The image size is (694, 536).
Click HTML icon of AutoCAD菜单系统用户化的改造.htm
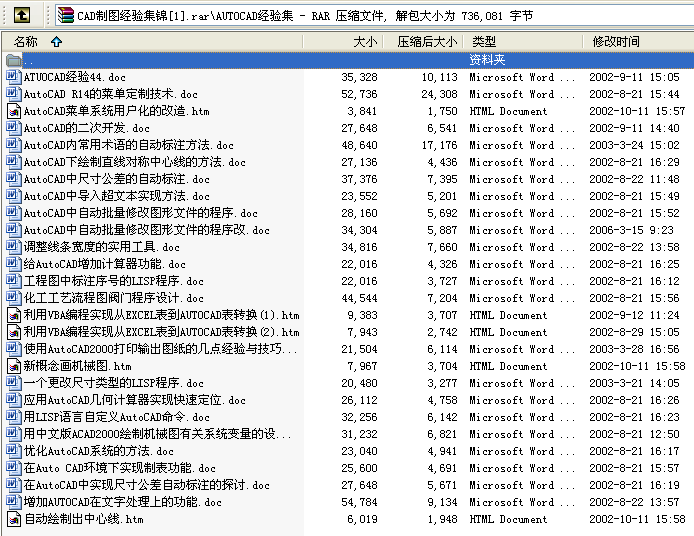click(14, 111)
